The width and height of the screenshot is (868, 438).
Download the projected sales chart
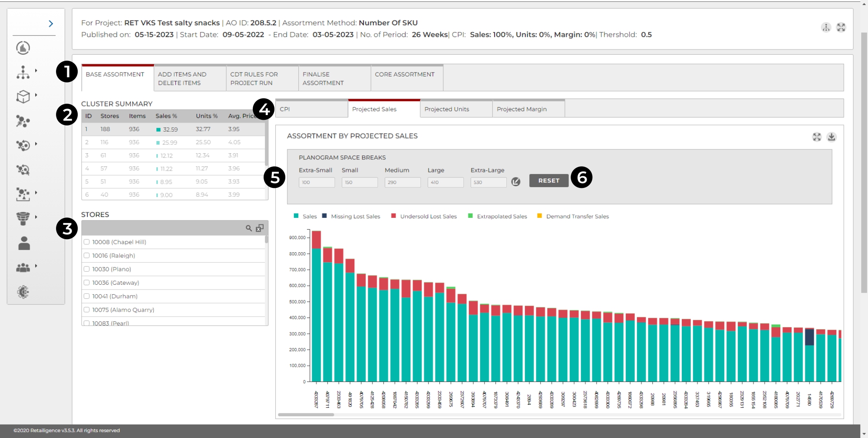(831, 137)
